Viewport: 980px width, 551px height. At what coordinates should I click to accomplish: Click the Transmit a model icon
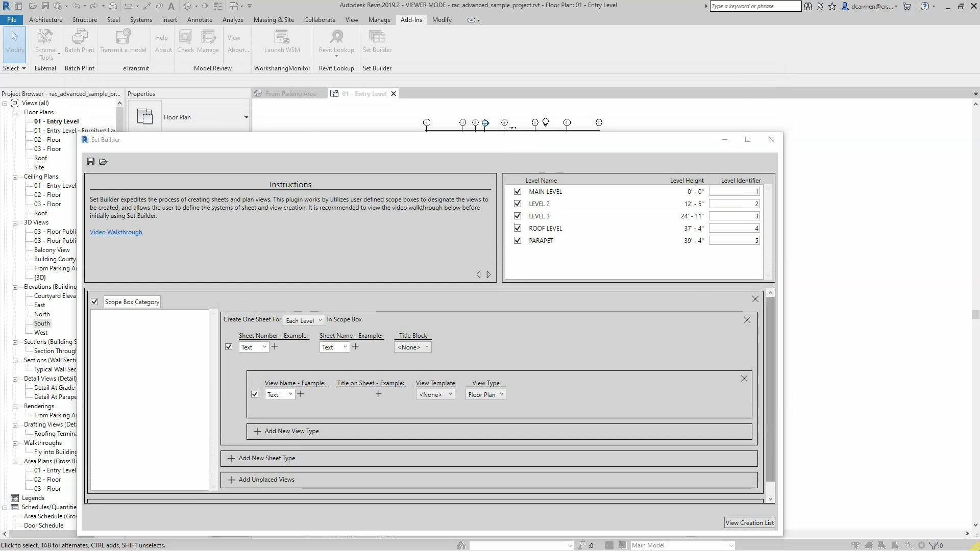(x=123, y=38)
